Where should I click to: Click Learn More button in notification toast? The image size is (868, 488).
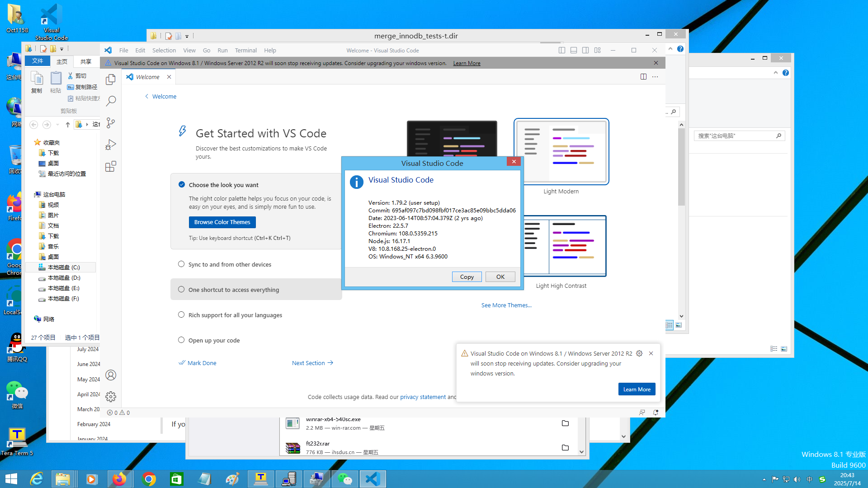[637, 389]
